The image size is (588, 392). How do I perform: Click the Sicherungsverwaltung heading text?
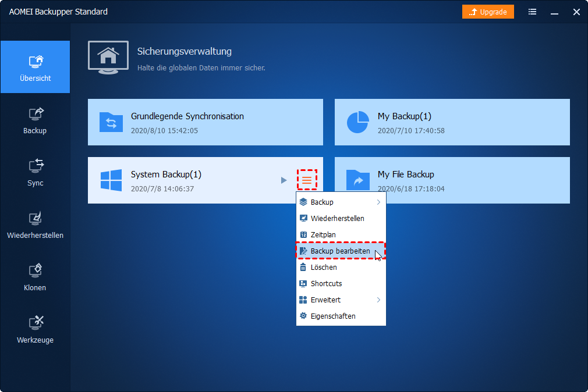point(185,51)
